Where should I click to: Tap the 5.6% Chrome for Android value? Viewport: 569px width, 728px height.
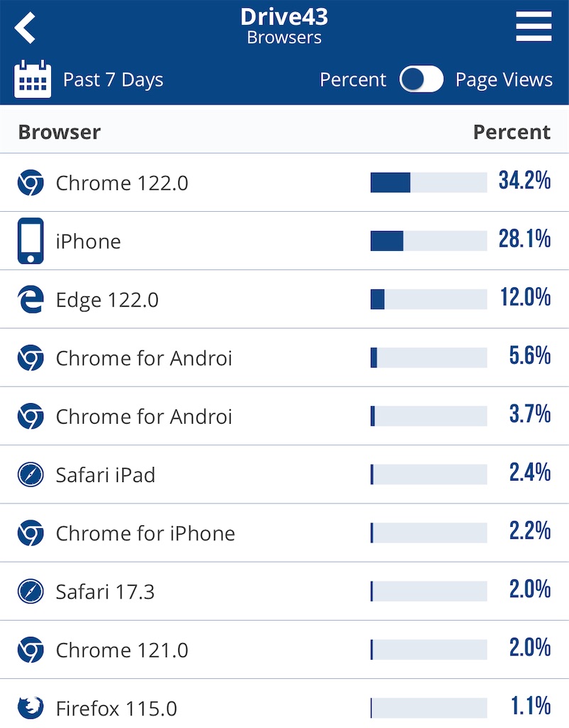[x=530, y=355]
